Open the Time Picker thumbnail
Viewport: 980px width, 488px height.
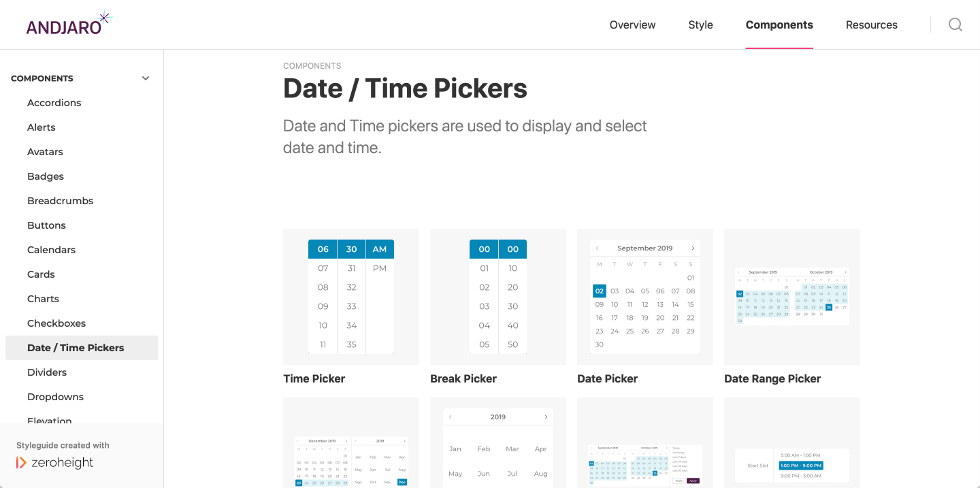(x=351, y=297)
